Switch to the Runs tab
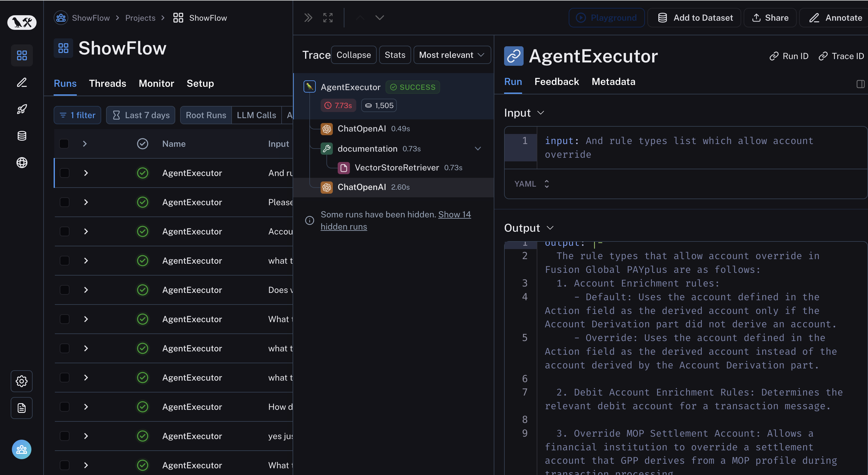This screenshot has height=475, width=868. coord(65,83)
